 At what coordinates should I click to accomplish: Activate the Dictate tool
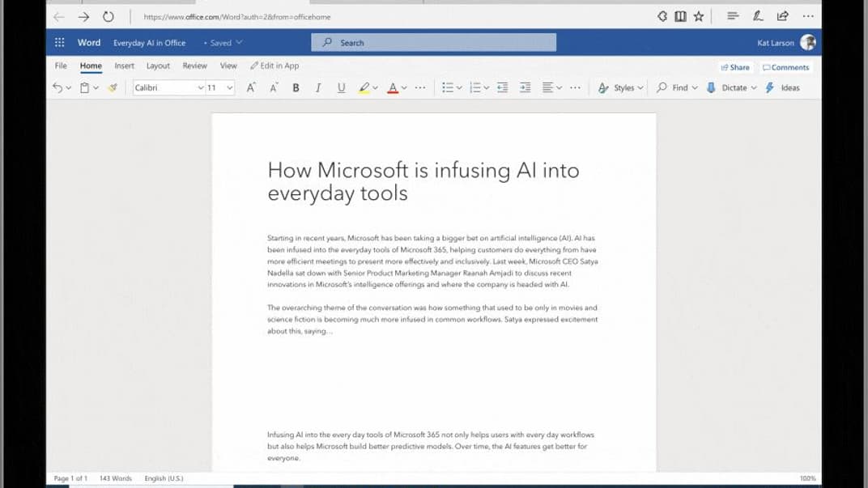point(729,87)
